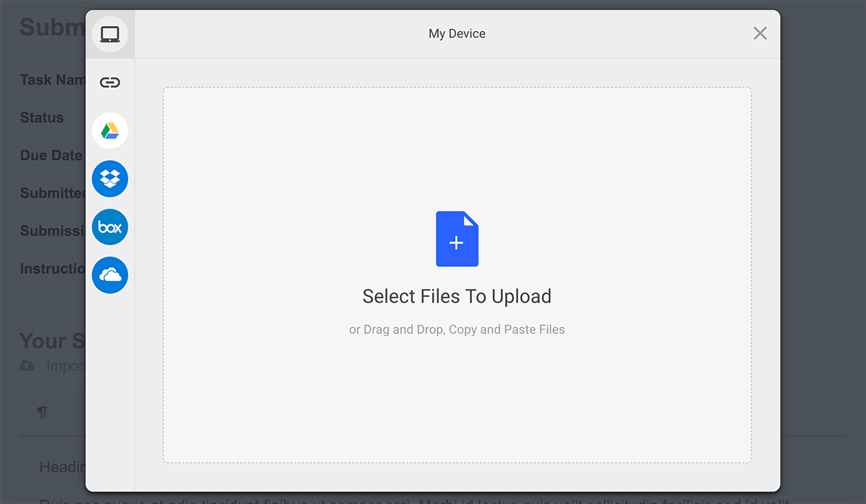Open the Dropbox cloud source
Screen dimensions: 866x504
pos(110,179)
